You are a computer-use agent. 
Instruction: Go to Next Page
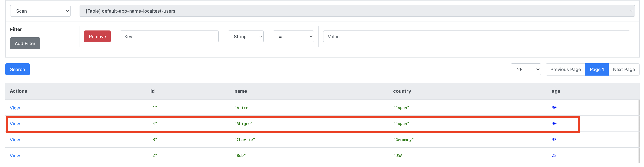click(623, 70)
